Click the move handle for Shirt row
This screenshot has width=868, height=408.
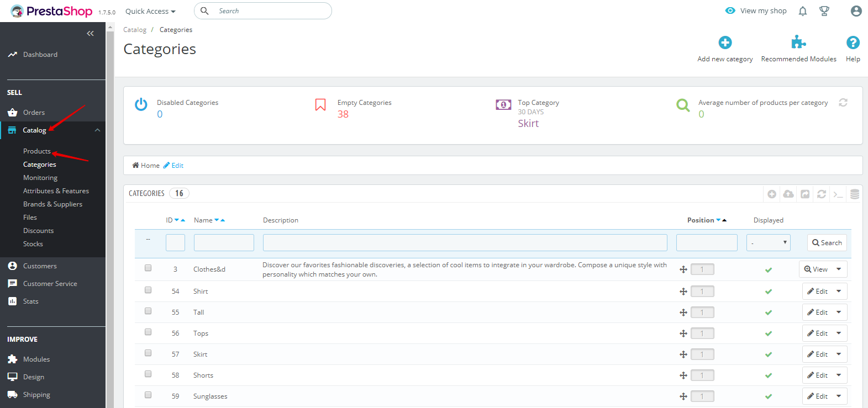tap(683, 292)
